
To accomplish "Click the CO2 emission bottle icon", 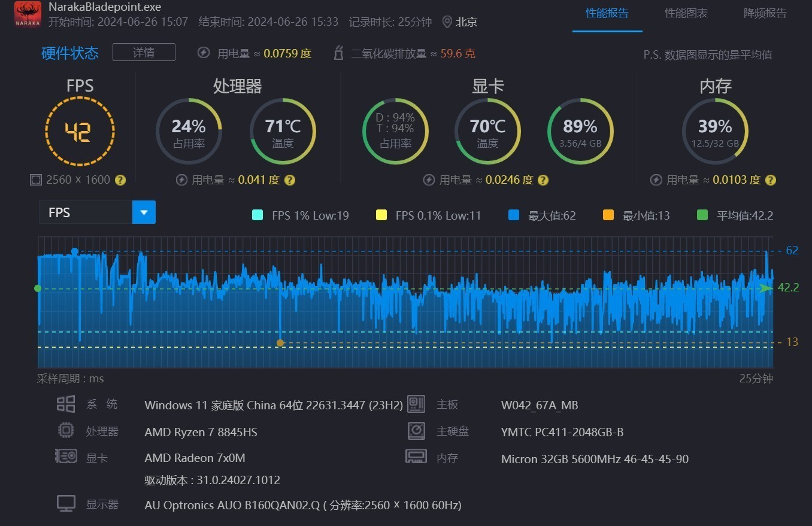I will click(x=338, y=53).
